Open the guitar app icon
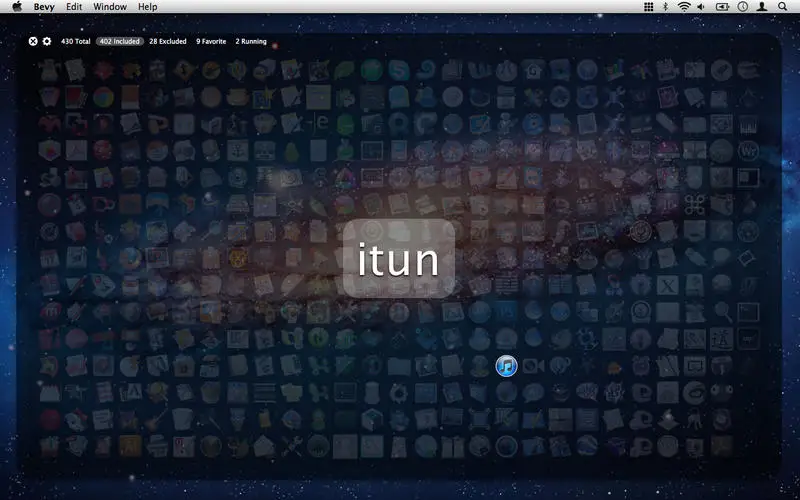 [157, 419]
